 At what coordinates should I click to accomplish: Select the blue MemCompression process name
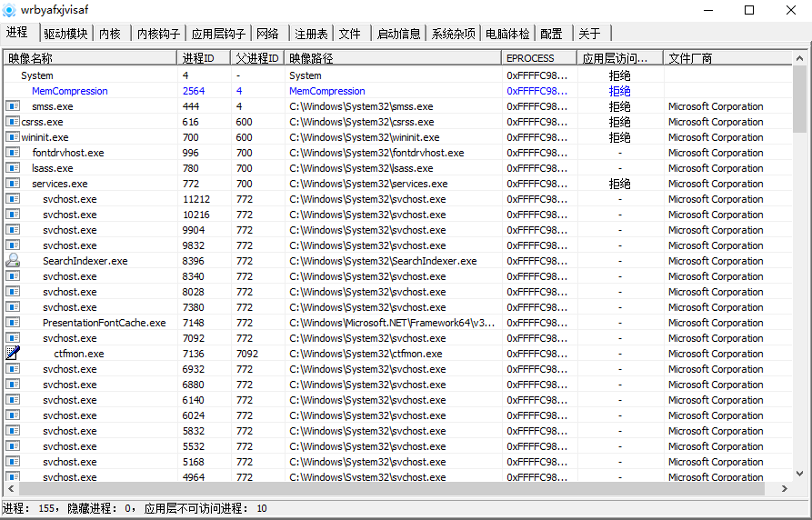click(70, 91)
